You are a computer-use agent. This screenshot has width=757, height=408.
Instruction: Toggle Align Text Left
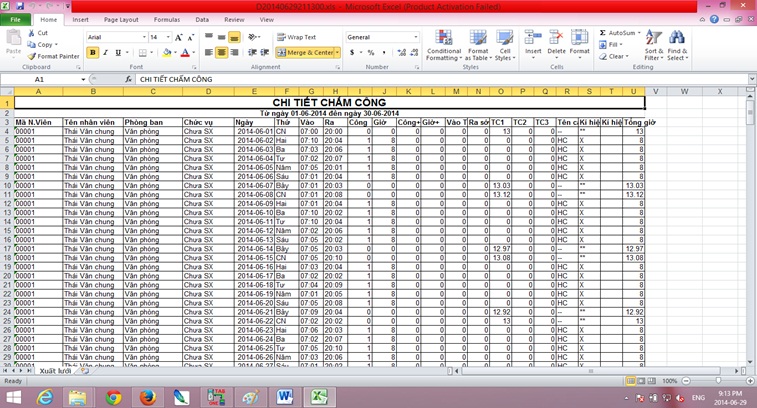[209, 52]
